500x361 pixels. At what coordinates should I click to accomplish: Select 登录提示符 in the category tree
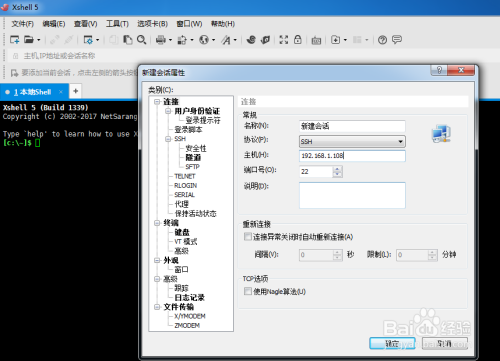pos(203,120)
